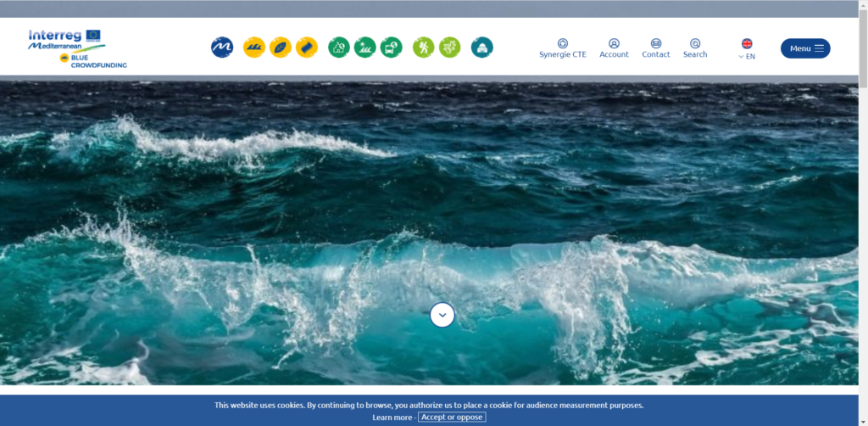This screenshot has width=868, height=426.
Task: Click the circular down-chevron on the ocean image
Action: [442, 315]
